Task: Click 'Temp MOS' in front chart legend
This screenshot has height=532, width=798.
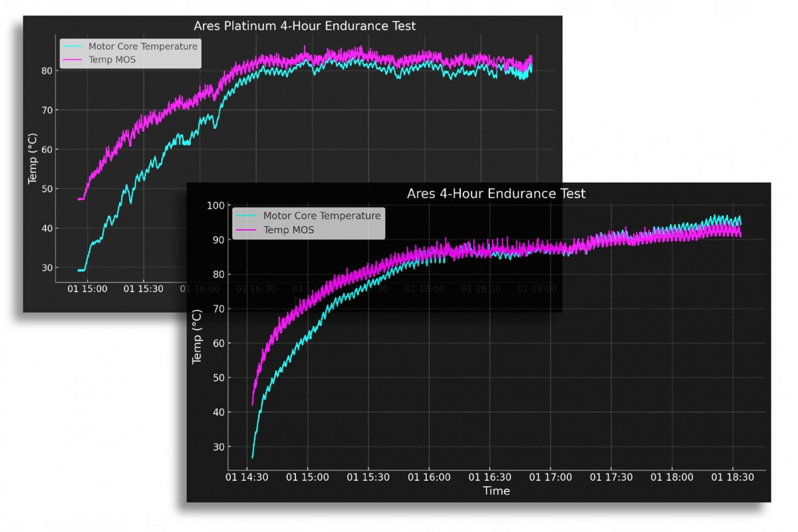Action: [x=289, y=229]
